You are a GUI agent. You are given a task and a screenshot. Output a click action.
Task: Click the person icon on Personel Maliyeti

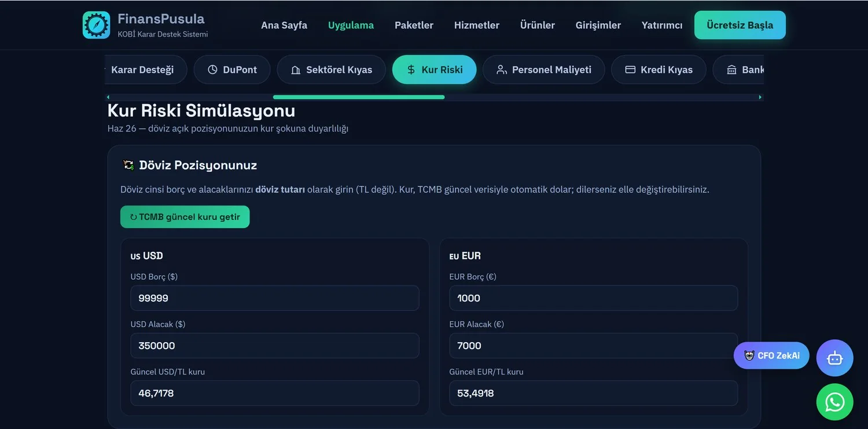tap(502, 69)
